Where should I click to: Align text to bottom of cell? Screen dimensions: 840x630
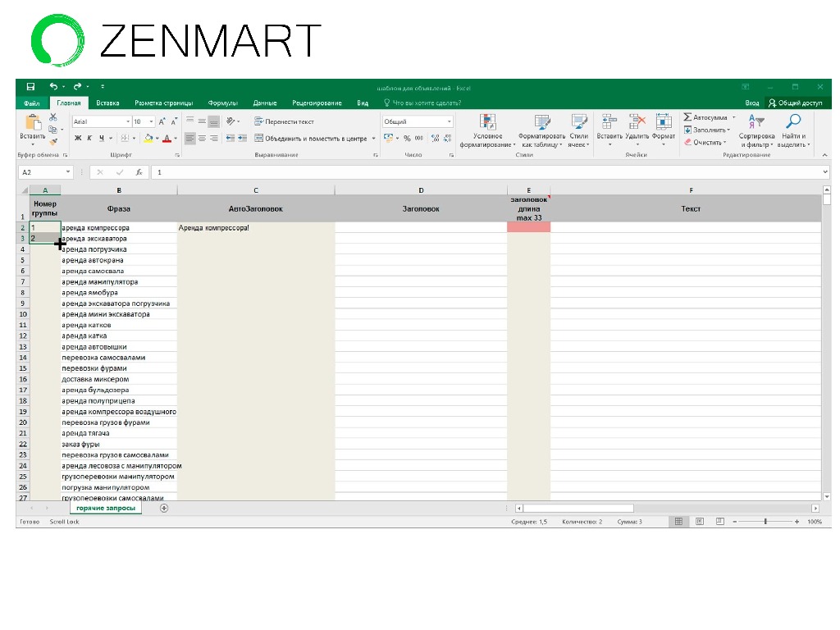click(x=214, y=121)
